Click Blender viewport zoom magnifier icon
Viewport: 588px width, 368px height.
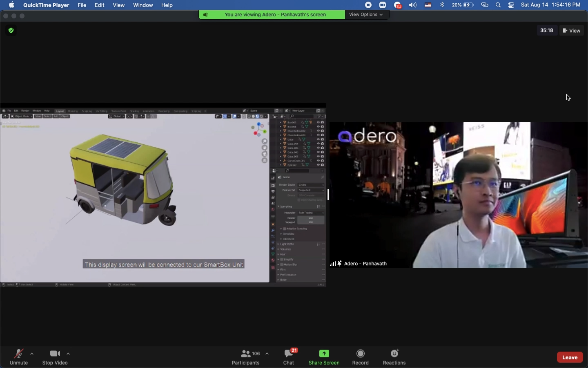click(265, 142)
